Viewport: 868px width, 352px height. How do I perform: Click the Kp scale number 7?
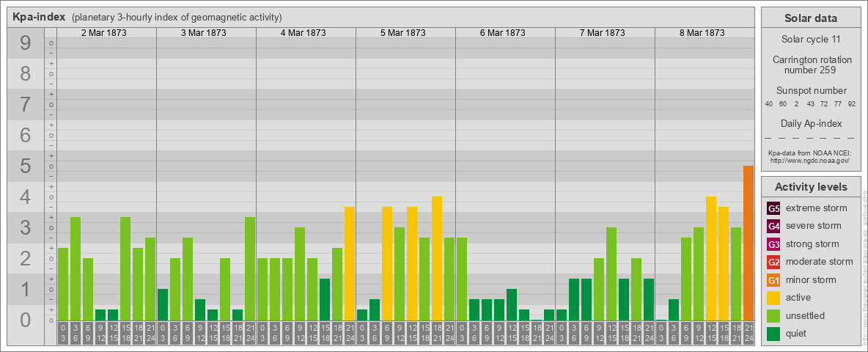tap(26, 105)
